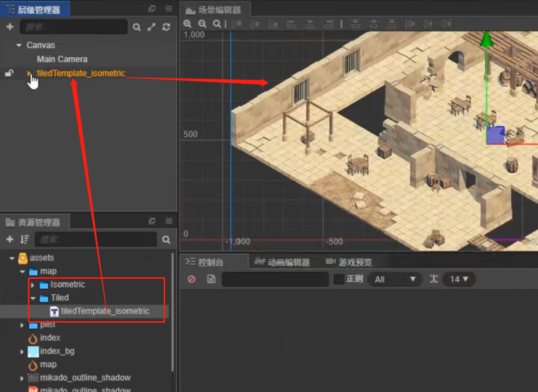
Task: Collapse the Canvas node
Action: click(x=19, y=45)
